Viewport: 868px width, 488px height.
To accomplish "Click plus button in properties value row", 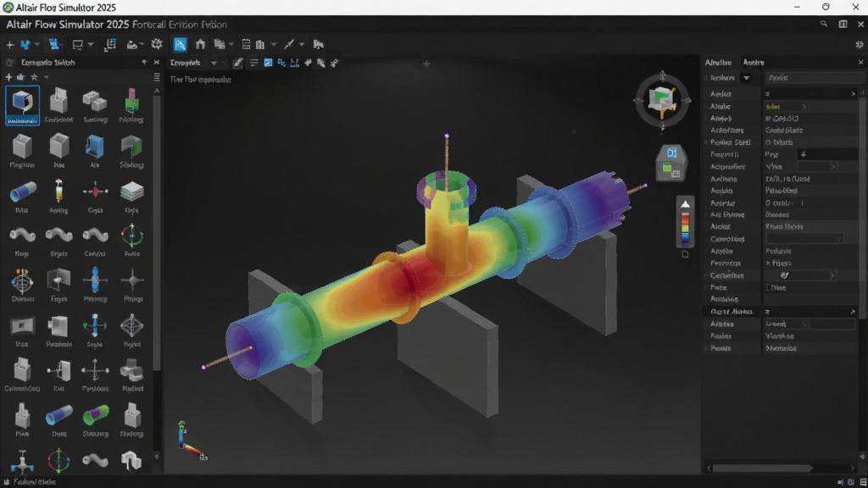I will click(804, 154).
